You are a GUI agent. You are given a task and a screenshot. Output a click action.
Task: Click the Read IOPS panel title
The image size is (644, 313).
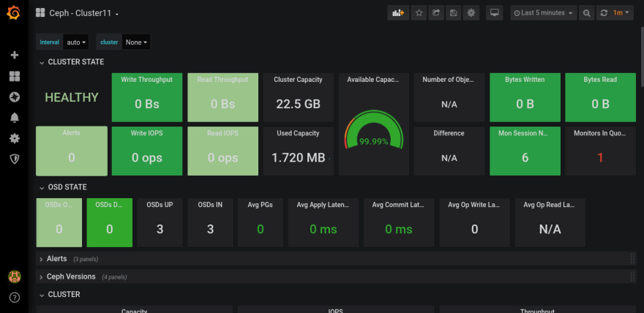[x=222, y=133]
